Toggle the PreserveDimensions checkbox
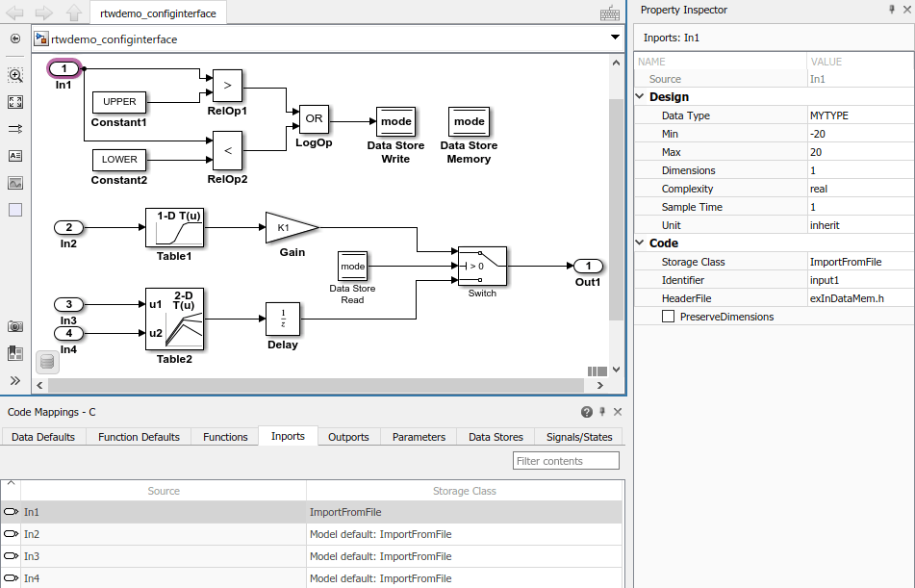 tap(669, 316)
